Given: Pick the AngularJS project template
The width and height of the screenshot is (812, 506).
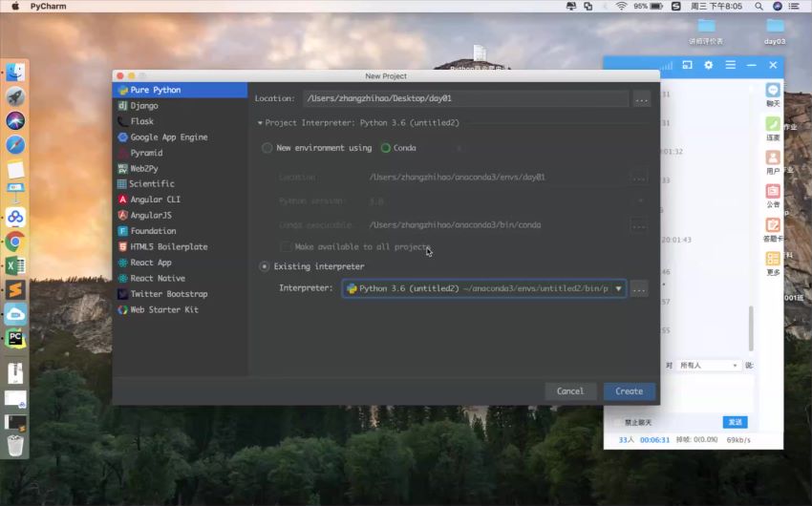Looking at the screenshot, I should click(x=152, y=216).
